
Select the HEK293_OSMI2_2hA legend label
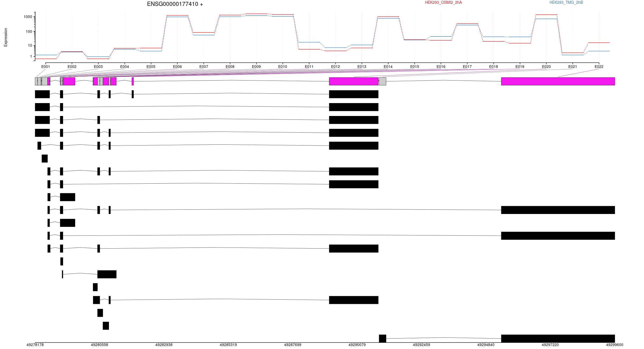(x=443, y=2)
